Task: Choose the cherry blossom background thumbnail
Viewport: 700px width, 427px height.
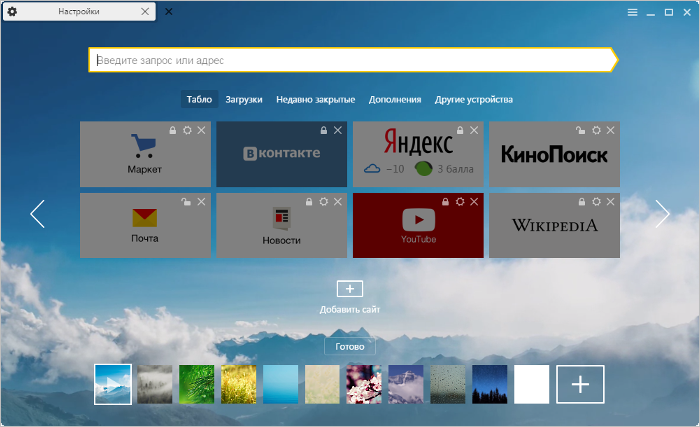Action: click(364, 384)
